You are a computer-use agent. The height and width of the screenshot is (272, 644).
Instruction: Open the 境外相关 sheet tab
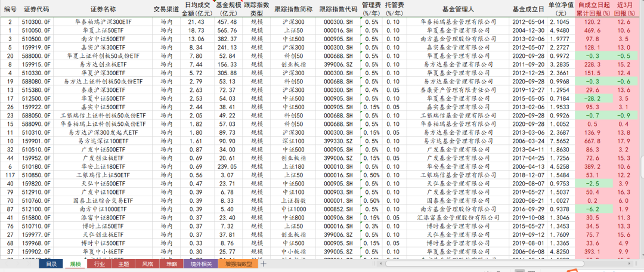point(201,264)
